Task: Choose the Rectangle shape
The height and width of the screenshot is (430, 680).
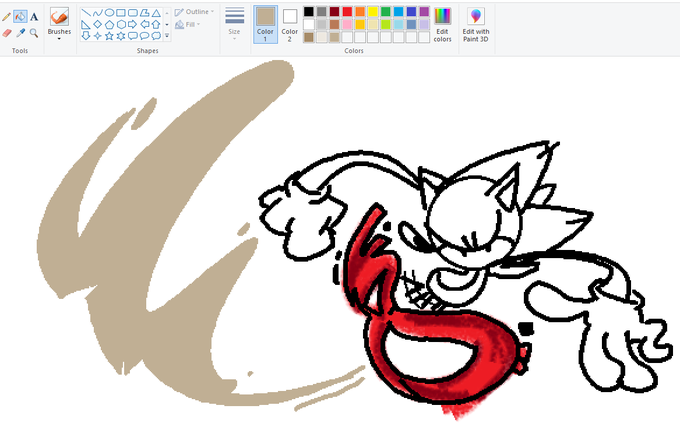Action: [121, 13]
